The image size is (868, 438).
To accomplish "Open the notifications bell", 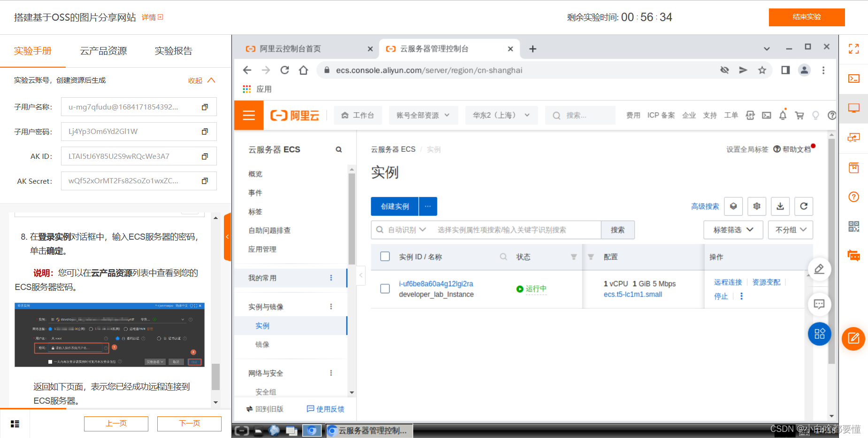I will 783,115.
